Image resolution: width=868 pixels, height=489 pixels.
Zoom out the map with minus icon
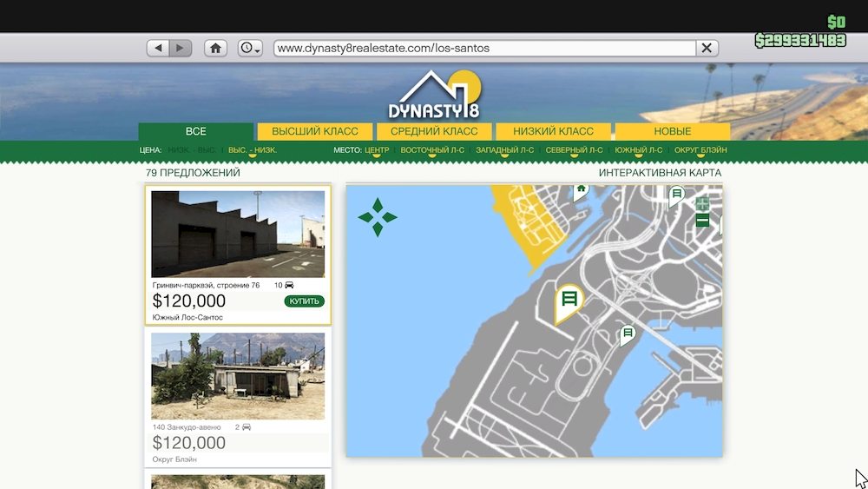pyautogui.click(x=702, y=221)
